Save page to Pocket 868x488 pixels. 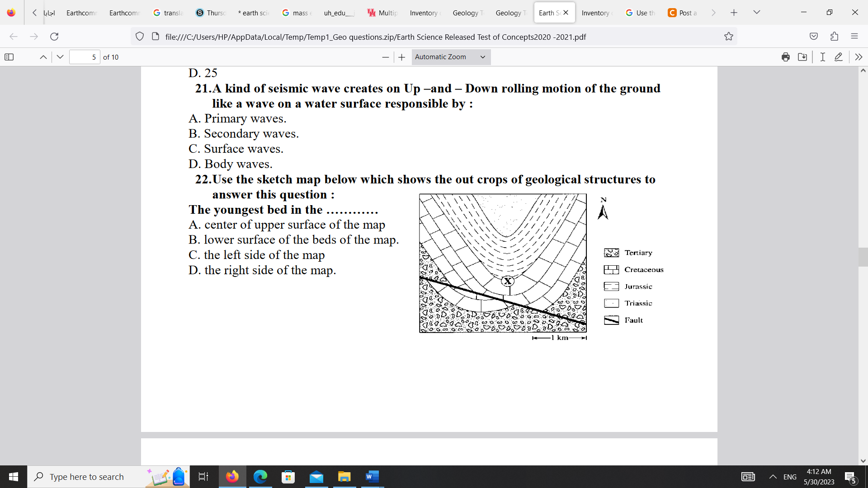[814, 37]
